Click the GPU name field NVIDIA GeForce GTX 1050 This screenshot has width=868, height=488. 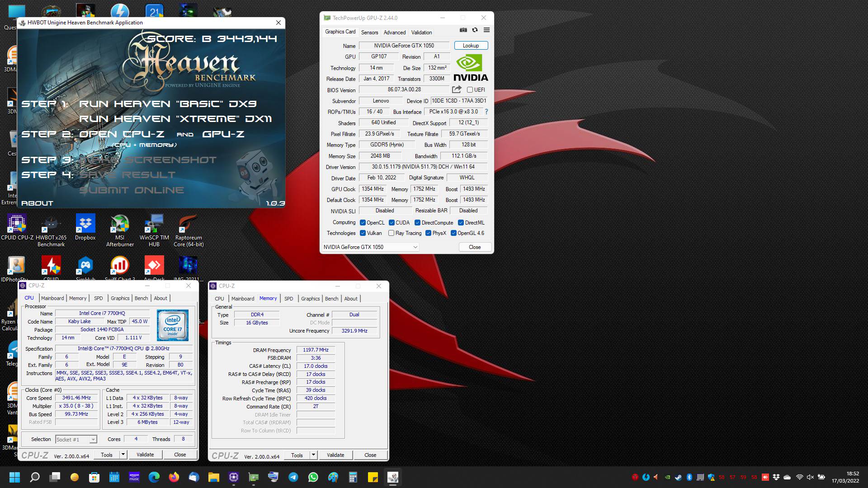(404, 46)
